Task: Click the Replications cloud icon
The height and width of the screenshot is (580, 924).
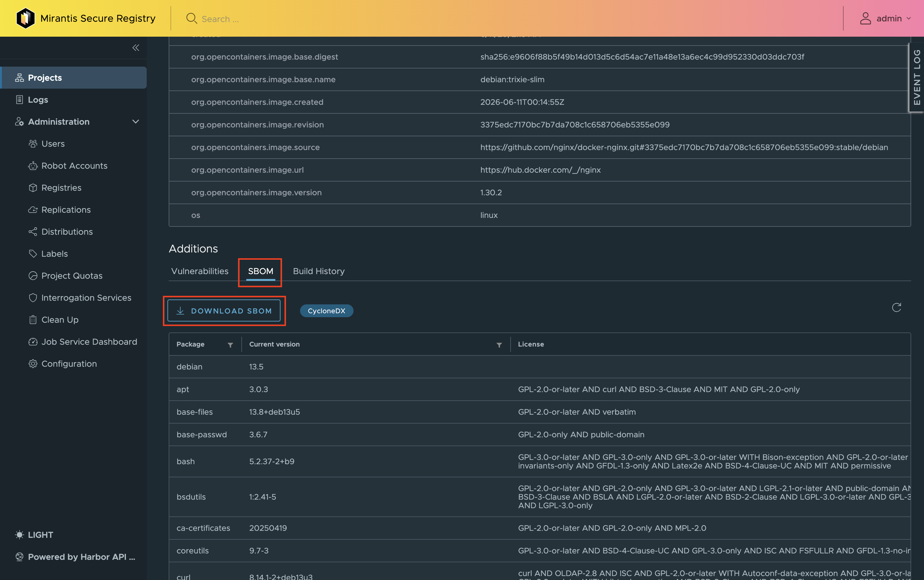Action: (33, 210)
